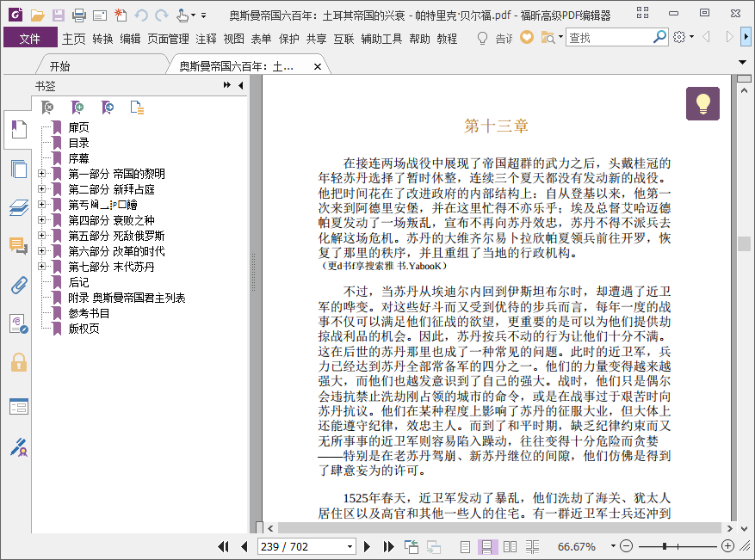Open the 页面管理 ribbon tab

[x=168, y=39]
